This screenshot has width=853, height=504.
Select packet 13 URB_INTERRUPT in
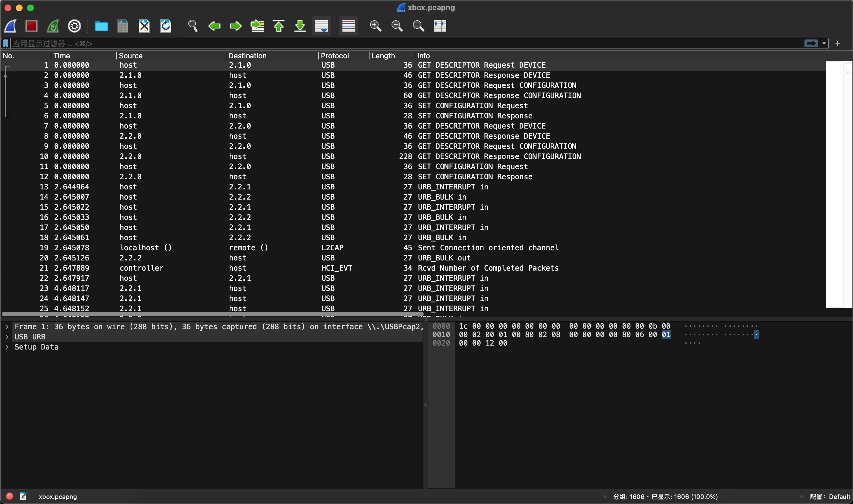413,187
